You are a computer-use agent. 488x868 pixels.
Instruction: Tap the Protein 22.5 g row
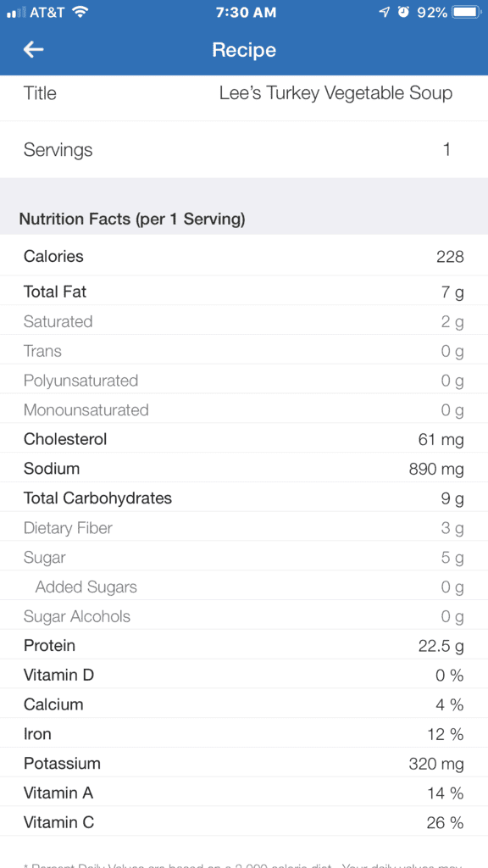244,646
